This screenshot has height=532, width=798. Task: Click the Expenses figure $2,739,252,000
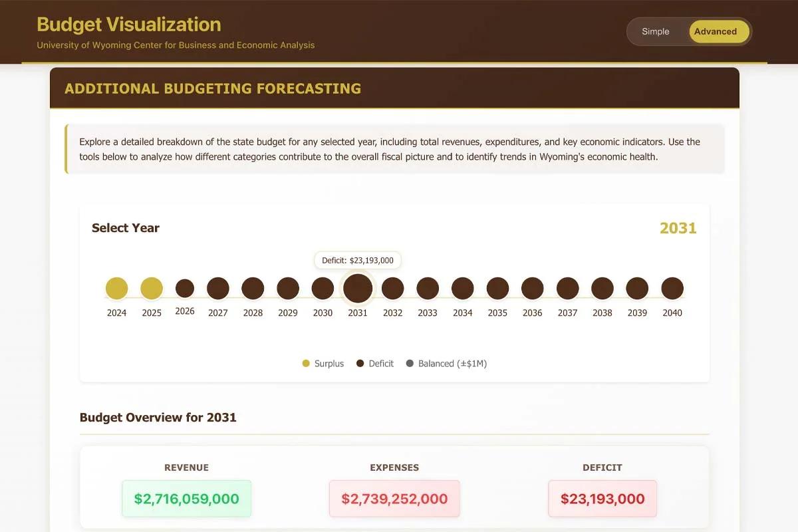tap(394, 498)
